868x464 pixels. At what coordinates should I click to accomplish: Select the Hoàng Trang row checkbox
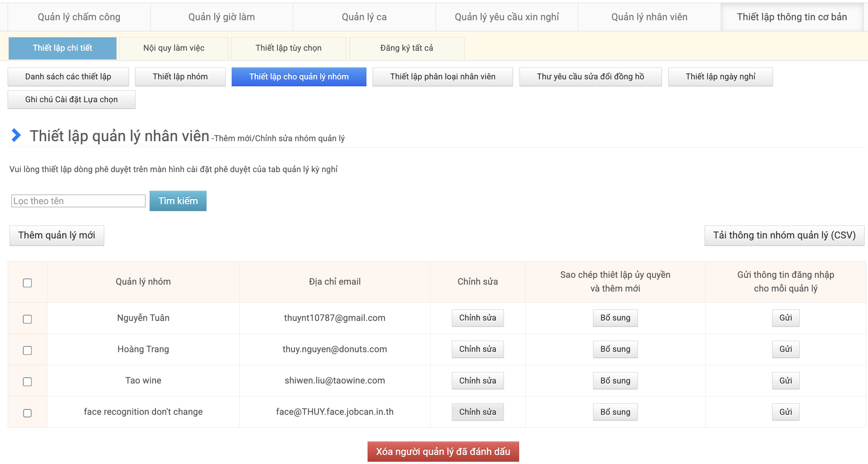[x=27, y=350]
